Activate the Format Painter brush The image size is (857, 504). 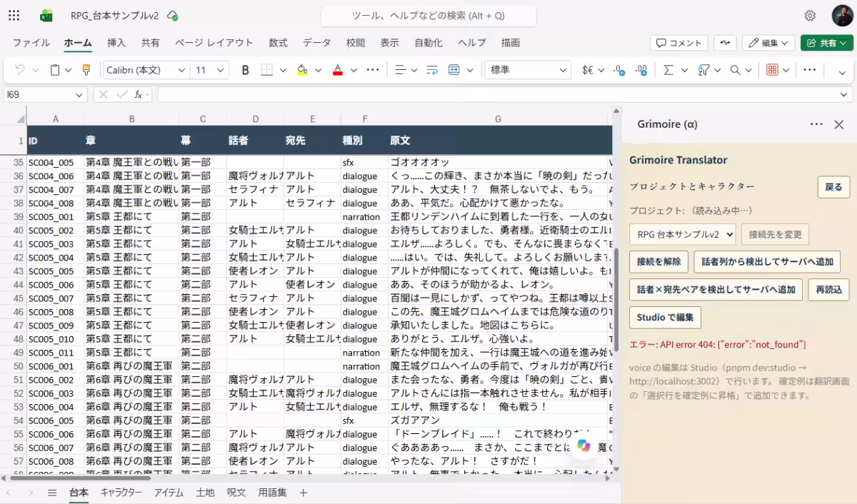click(x=86, y=70)
